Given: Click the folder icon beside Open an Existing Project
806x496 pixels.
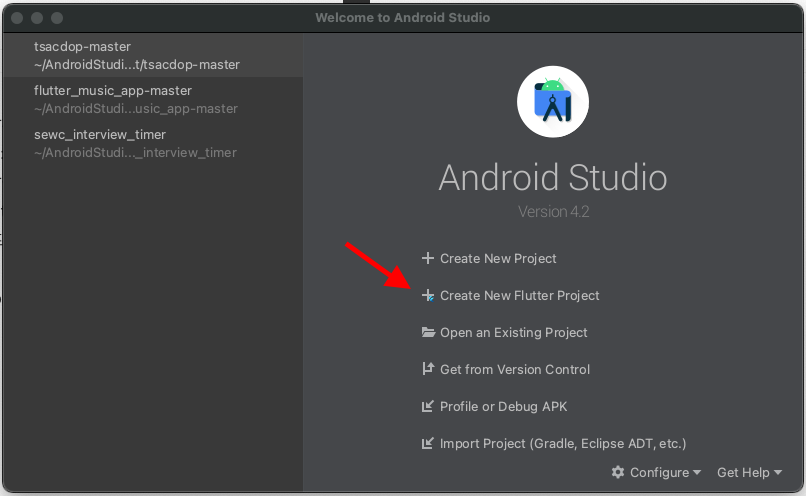Looking at the screenshot, I should pyautogui.click(x=428, y=332).
